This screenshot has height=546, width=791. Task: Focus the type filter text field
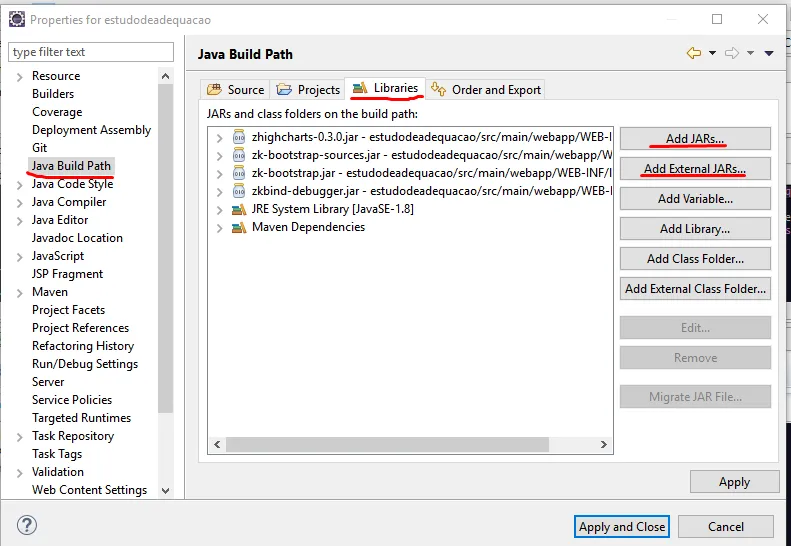tap(91, 52)
